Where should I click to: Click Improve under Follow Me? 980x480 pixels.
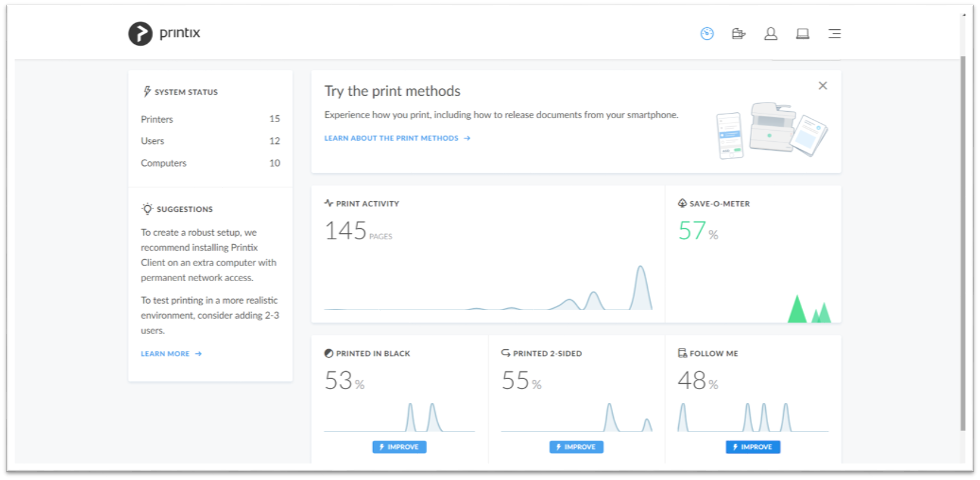pos(753,447)
